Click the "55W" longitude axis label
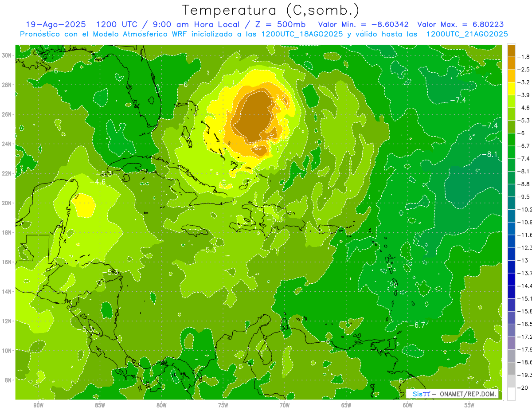532x411 pixels. 469,405
